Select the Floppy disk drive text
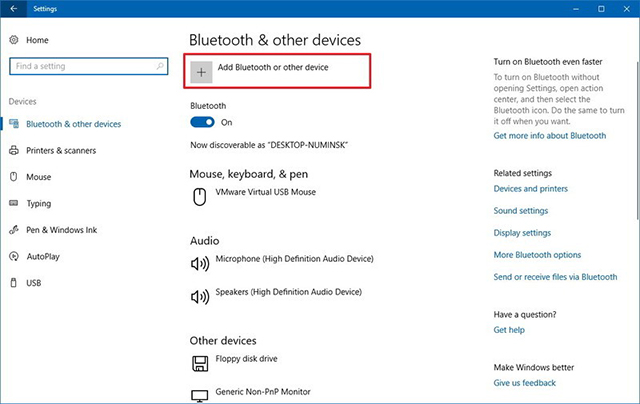The width and height of the screenshot is (640, 404). (247, 359)
